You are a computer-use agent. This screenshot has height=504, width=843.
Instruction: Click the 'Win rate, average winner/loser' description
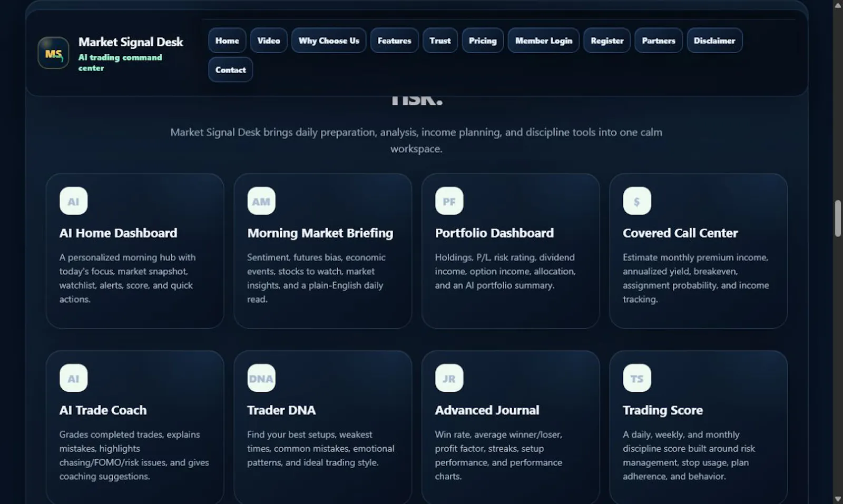[498, 455]
